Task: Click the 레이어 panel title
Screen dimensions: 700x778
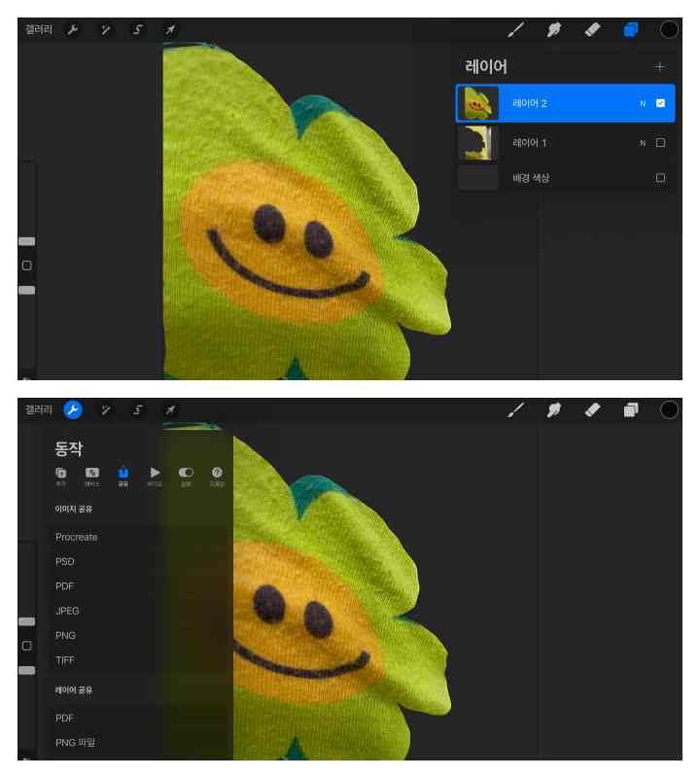Action: click(486, 66)
